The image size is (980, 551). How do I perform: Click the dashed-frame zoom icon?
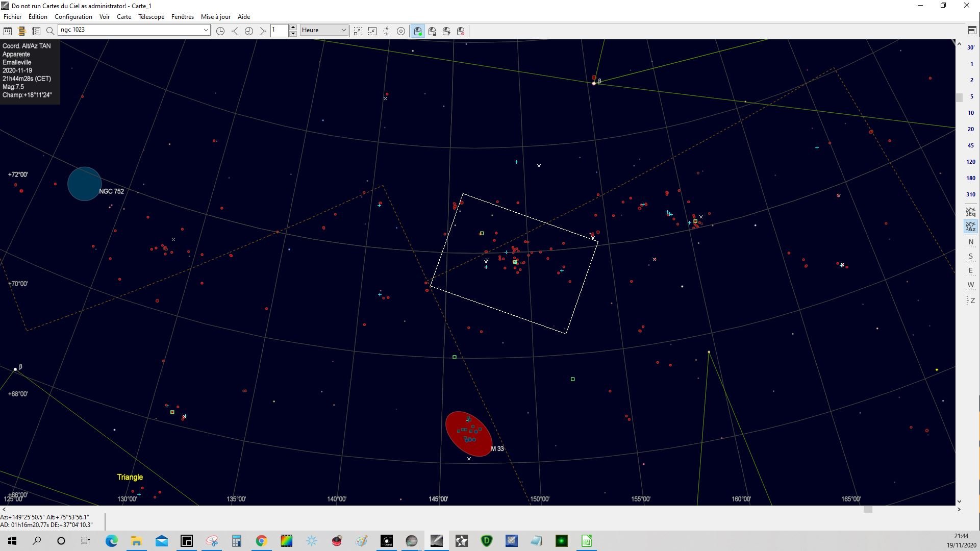(358, 31)
